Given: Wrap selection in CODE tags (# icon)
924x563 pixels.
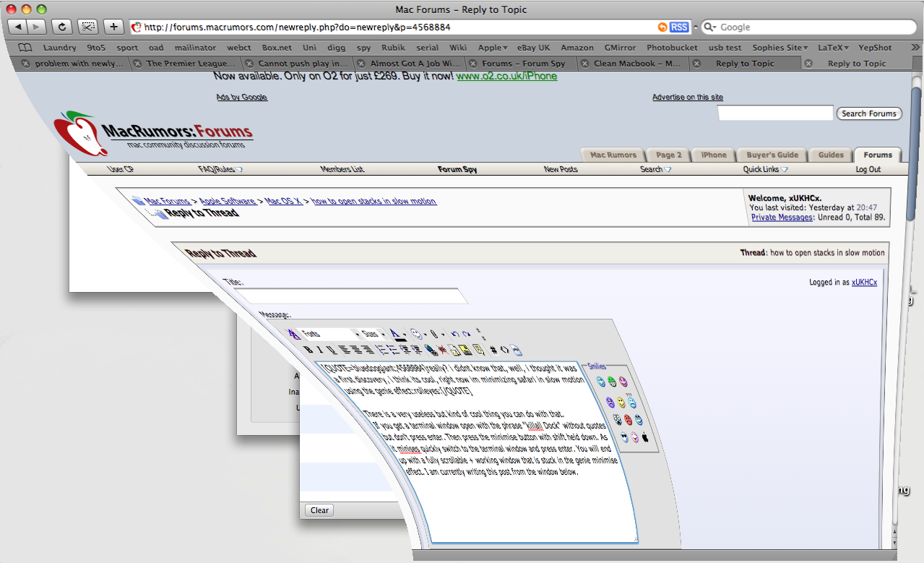Looking at the screenshot, I should click(493, 350).
